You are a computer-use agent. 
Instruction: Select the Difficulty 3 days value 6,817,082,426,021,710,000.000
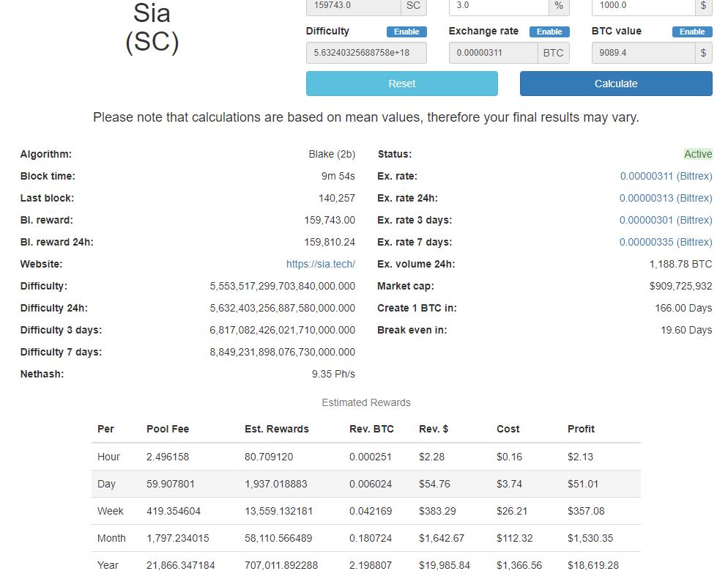point(282,331)
